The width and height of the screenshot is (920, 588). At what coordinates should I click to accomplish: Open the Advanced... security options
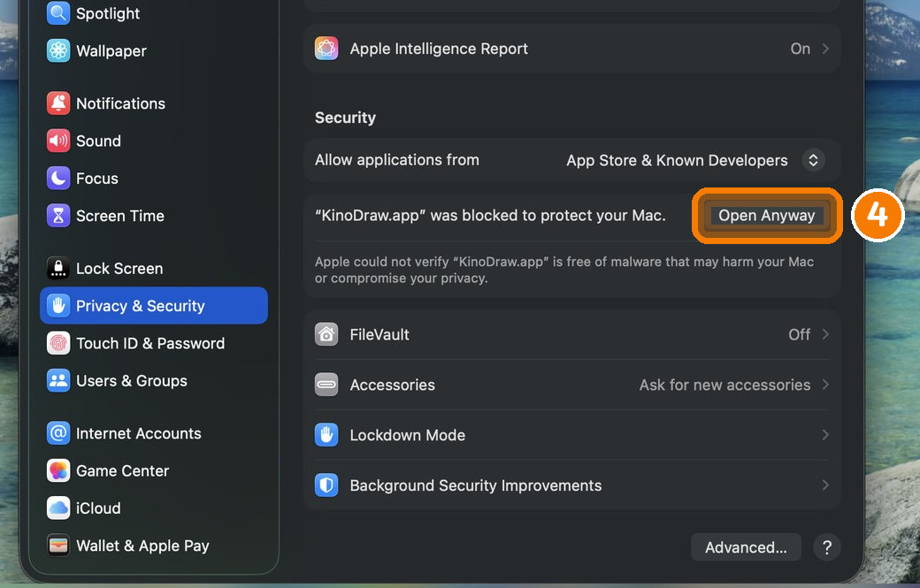pyautogui.click(x=746, y=547)
